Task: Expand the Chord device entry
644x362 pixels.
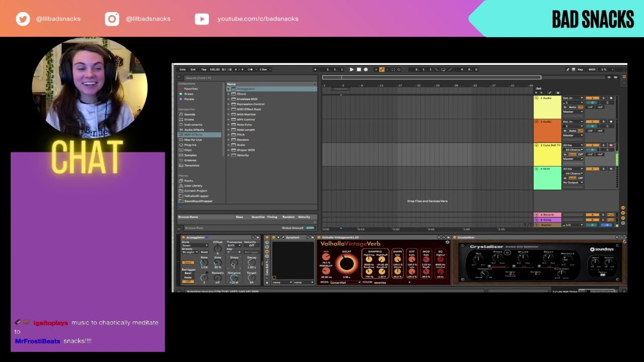Action: point(228,94)
